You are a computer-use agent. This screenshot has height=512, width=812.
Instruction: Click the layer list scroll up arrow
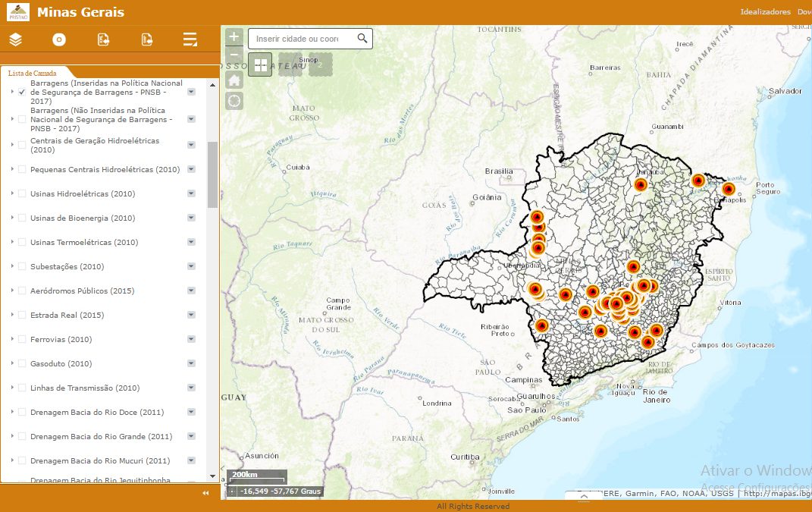(x=212, y=84)
